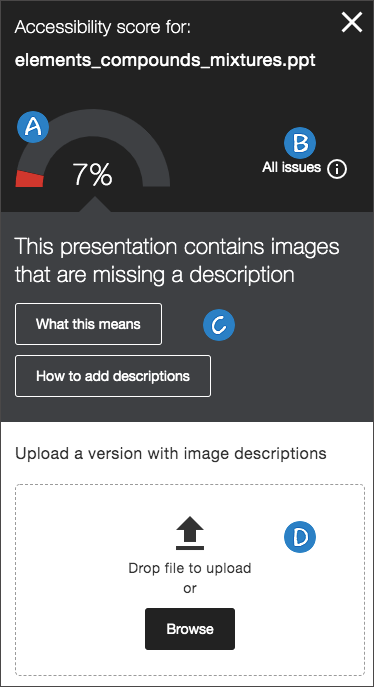Click the What this means button
This screenshot has width=374, height=687.
[x=88, y=324]
